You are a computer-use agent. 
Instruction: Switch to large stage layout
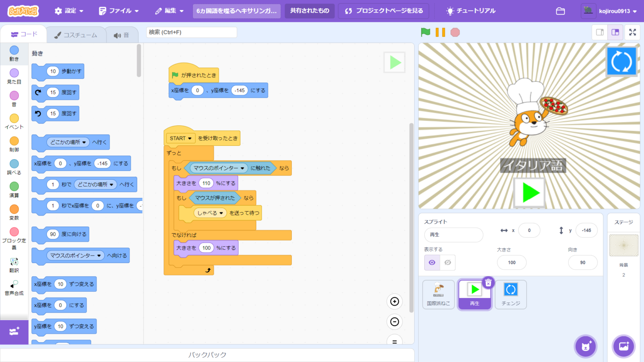615,32
